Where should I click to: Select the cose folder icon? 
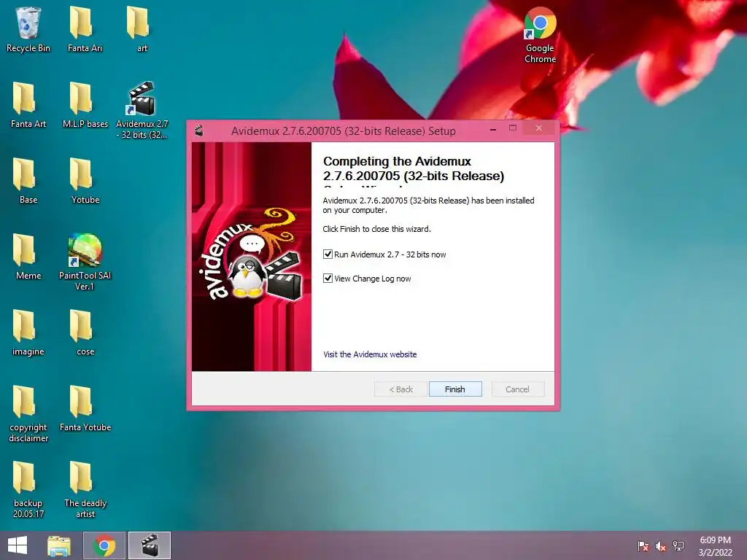coord(85,332)
